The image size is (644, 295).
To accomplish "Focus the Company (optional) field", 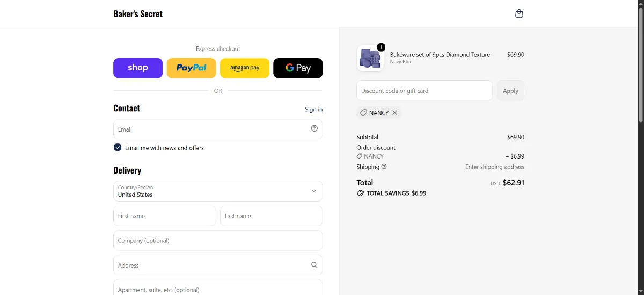I will (218, 241).
